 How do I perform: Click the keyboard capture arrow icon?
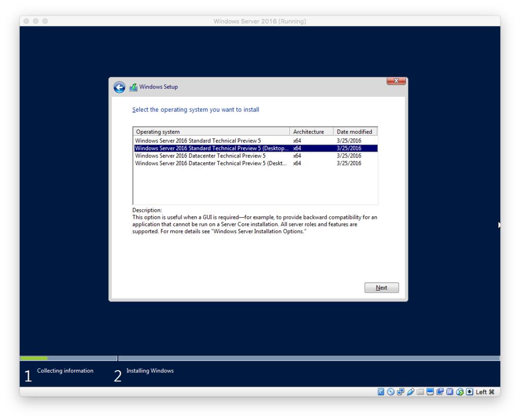470,392
